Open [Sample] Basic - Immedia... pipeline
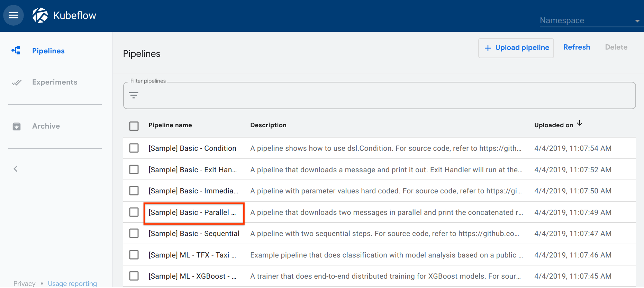Image resolution: width=644 pixels, height=288 pixels. [193, 191]
